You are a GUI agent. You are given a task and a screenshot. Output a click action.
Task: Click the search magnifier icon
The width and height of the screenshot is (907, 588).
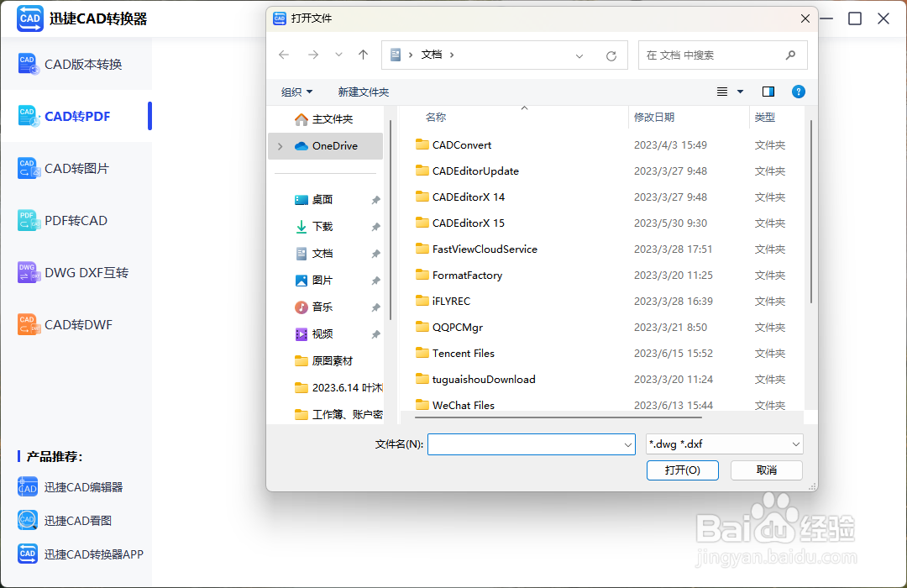[791, 55]
